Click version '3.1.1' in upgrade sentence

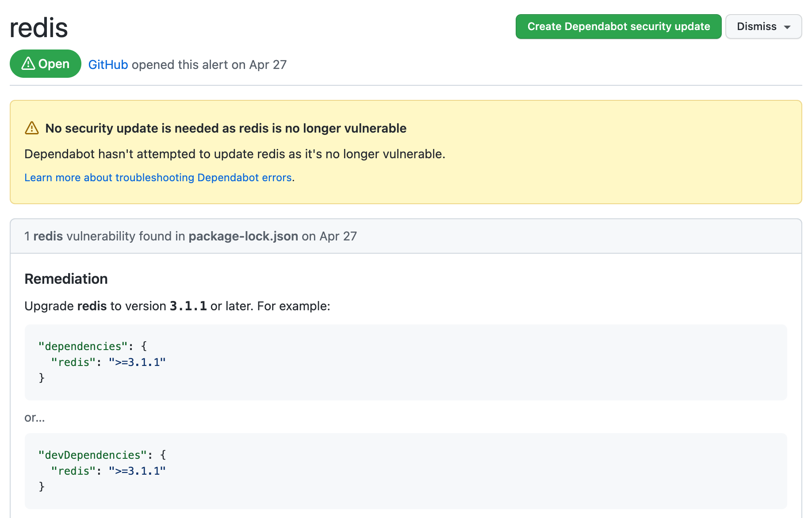click(188, 306)
